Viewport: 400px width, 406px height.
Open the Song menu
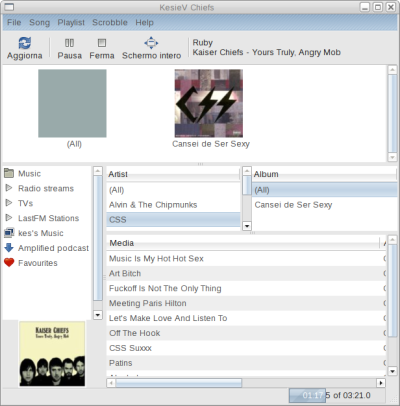tap(39, 22)
